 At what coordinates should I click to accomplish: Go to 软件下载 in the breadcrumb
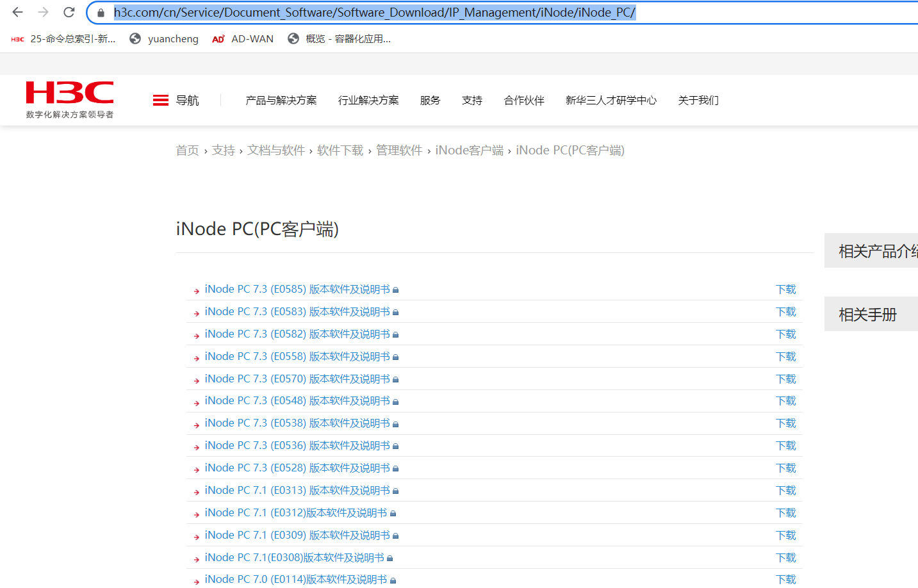tap(340, 151)
